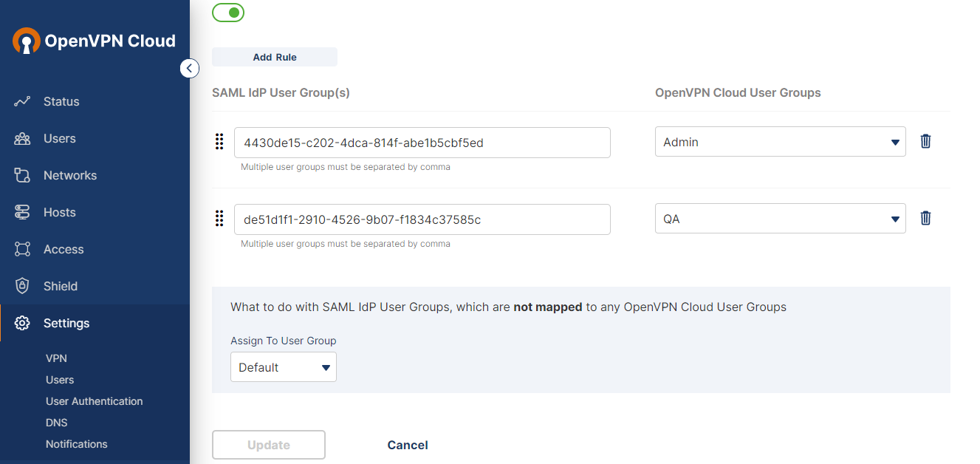Click the Update button

coord(269,445)
